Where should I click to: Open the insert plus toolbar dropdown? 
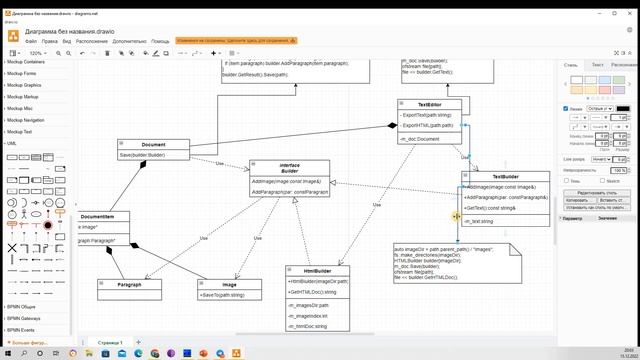(216, 53)
